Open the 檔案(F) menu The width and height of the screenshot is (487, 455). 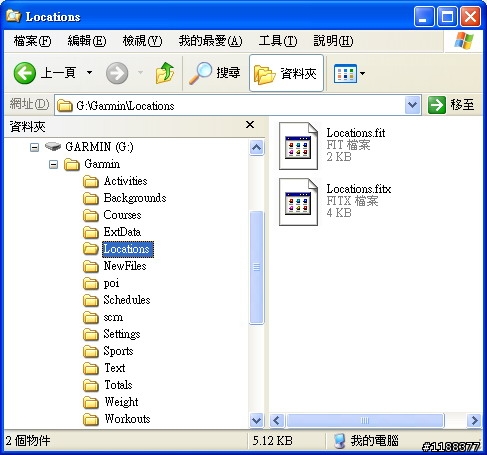tap(32, 41)
